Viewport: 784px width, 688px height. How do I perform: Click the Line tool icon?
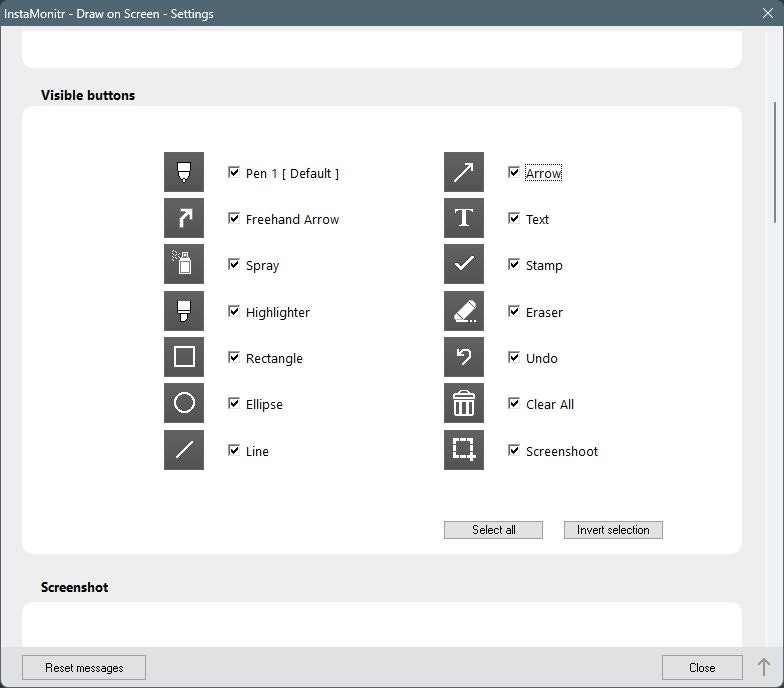click(x=184, y=450)
